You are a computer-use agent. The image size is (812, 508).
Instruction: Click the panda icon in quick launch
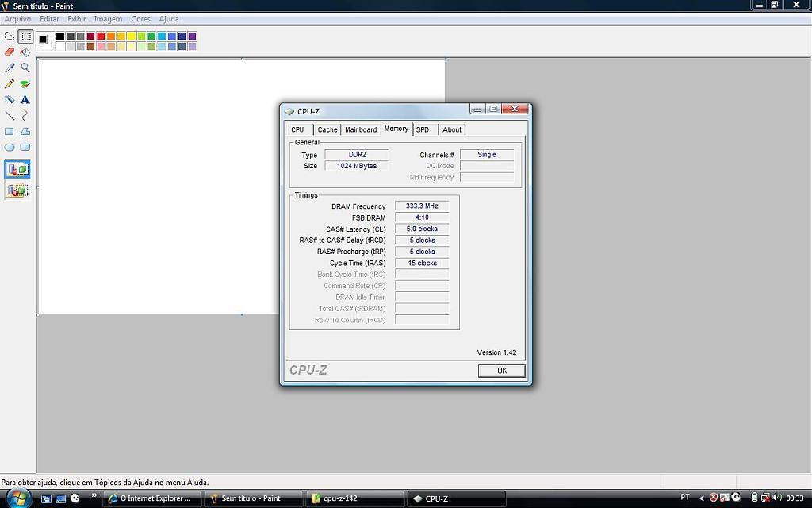(75, 498)
